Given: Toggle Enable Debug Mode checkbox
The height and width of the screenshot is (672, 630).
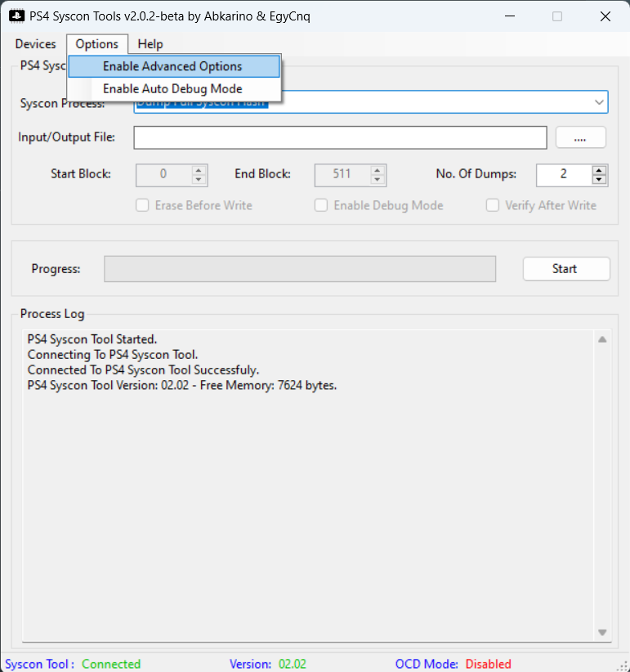Looking at the screenshot, I should coord(321,205).
